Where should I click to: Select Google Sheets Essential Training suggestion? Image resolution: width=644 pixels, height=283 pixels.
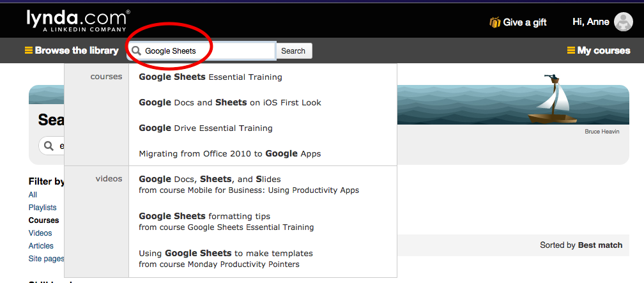coord(210,77)
